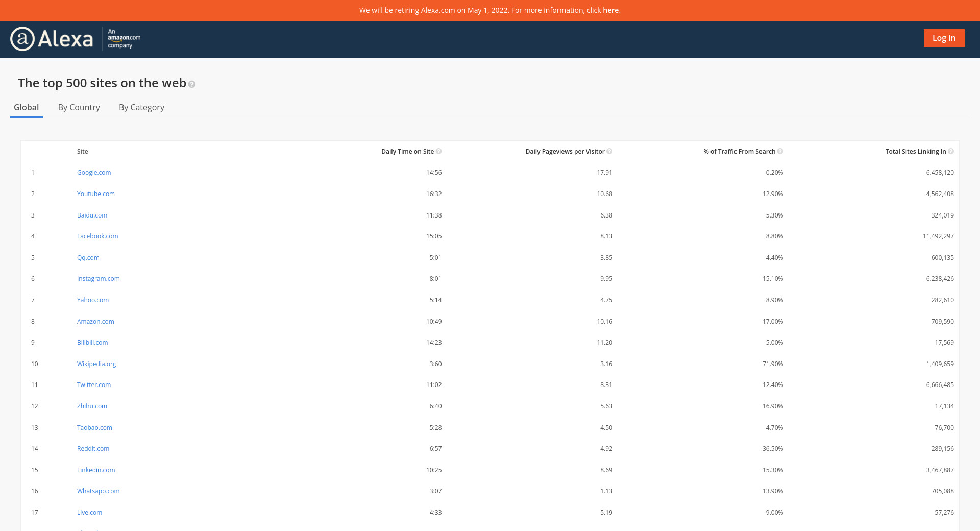The image size is (980, 531).
Task: Click Facebook.com's linking sites value 11,492,297
Action: coord(938,236)
